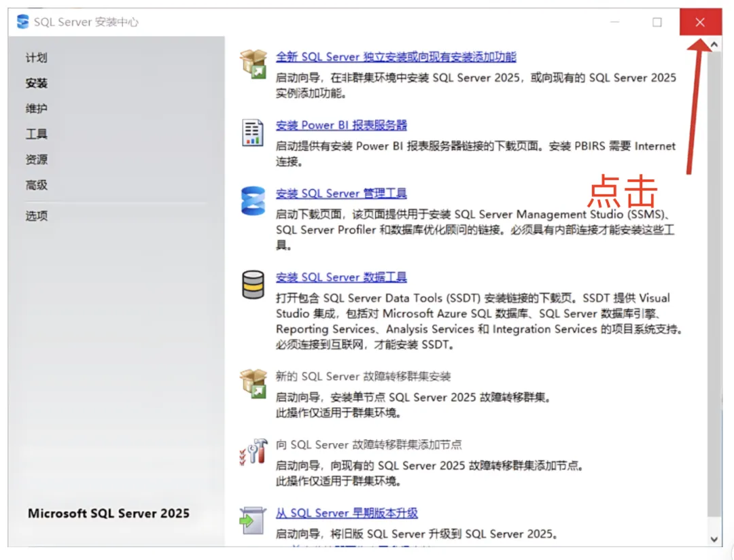Screen dimensions: 734x560
Task: Open 安装 SQL Server 管理工具 link
Action: point(341,194)
